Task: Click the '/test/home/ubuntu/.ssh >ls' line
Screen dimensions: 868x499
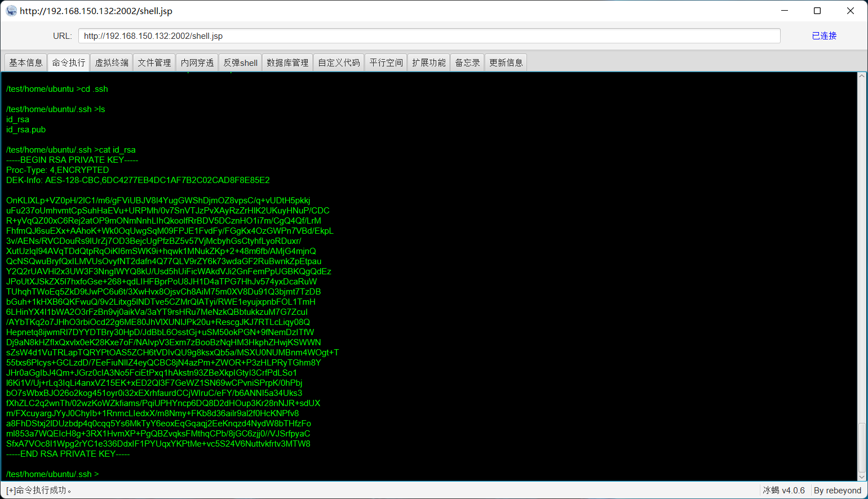Action: (56, 109)
